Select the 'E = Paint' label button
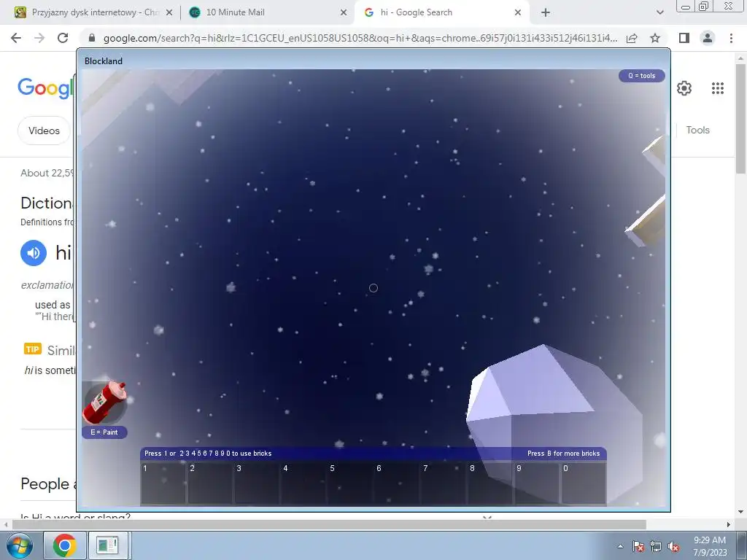The width and height of the screenshot is (747, 560). tap(104, 432)
